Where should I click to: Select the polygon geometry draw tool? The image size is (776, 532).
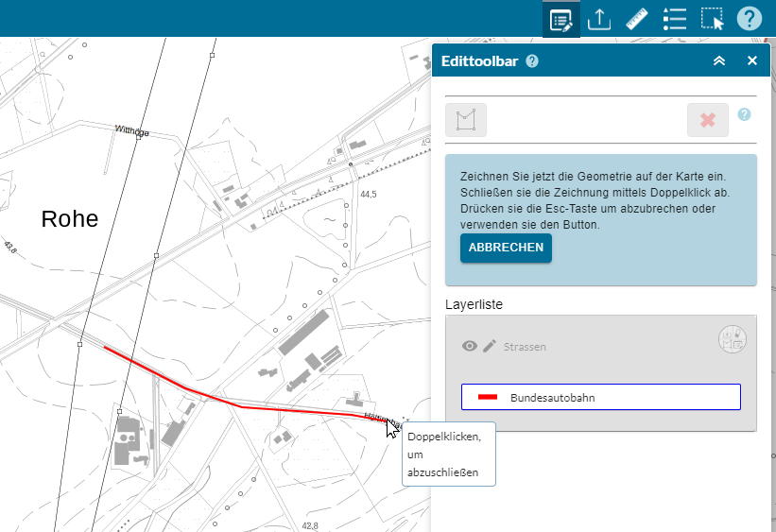click(465, 120)
